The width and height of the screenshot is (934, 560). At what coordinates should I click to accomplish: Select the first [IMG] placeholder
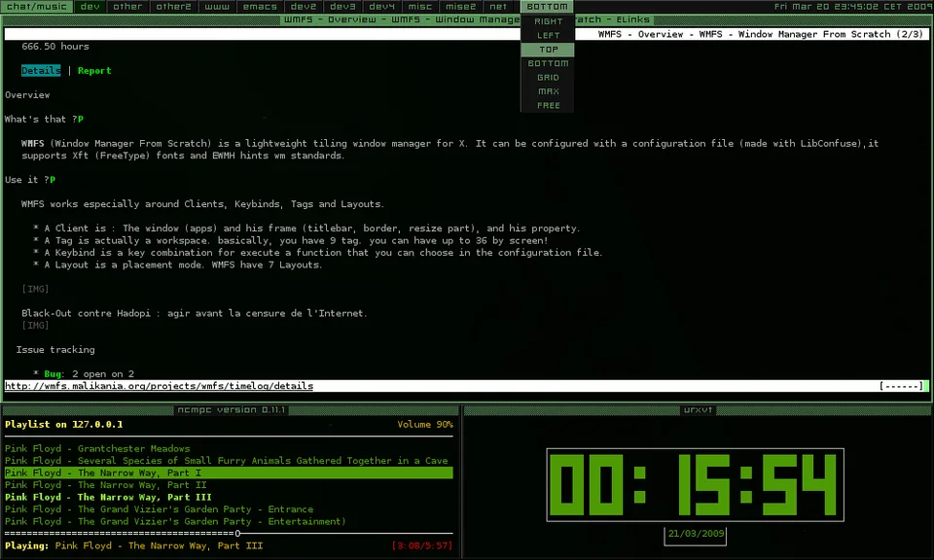35,289
